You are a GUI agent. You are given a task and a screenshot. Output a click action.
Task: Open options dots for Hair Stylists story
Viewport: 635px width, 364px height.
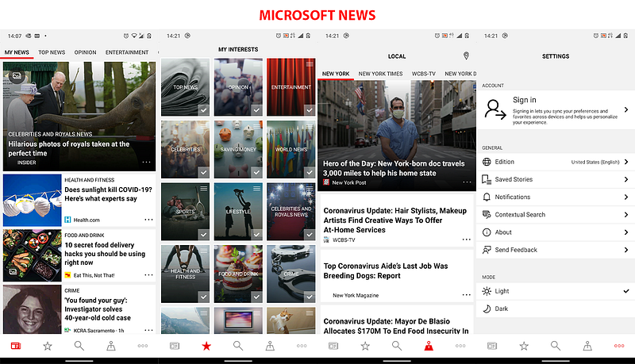pyautogui.click(x=467, y=239)
